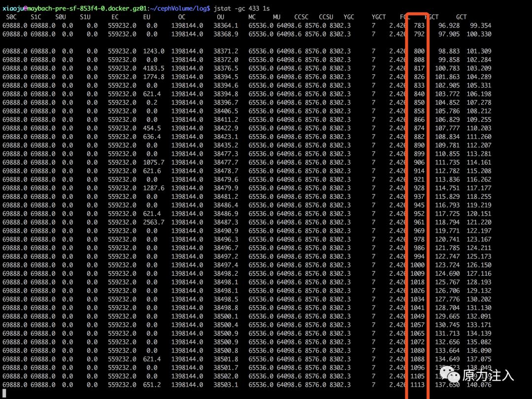This screenshot has width=532, height=399.
Task: Click the FGC value 783 in first row
Action: pyautogui.click(x=419, y=26)
